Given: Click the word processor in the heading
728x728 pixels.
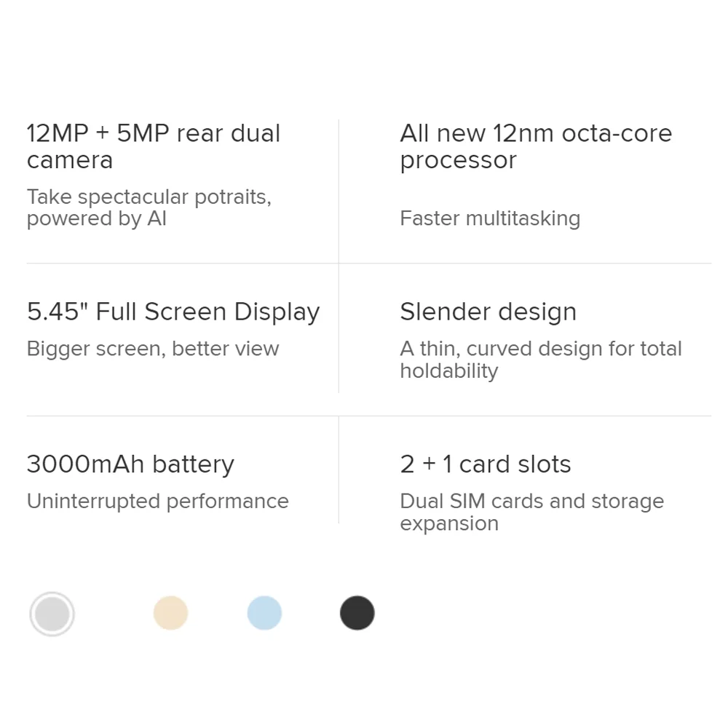Looking at the screenshot, I should pyautogui.click(x=458, y=161).
